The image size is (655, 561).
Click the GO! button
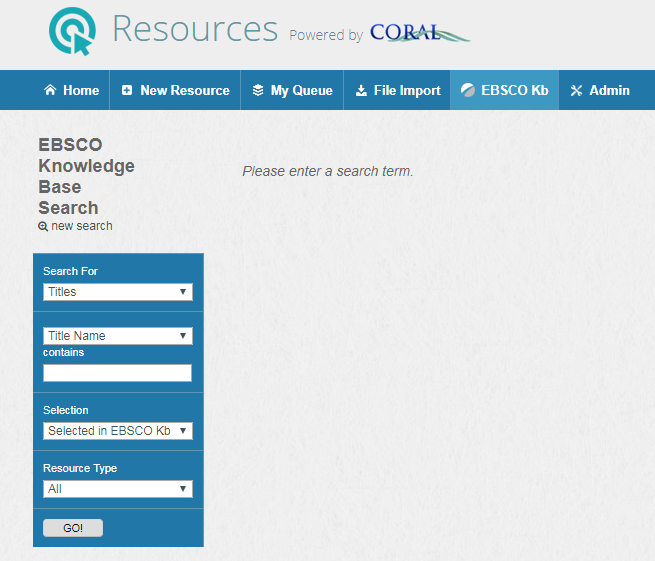pos(73,528)
